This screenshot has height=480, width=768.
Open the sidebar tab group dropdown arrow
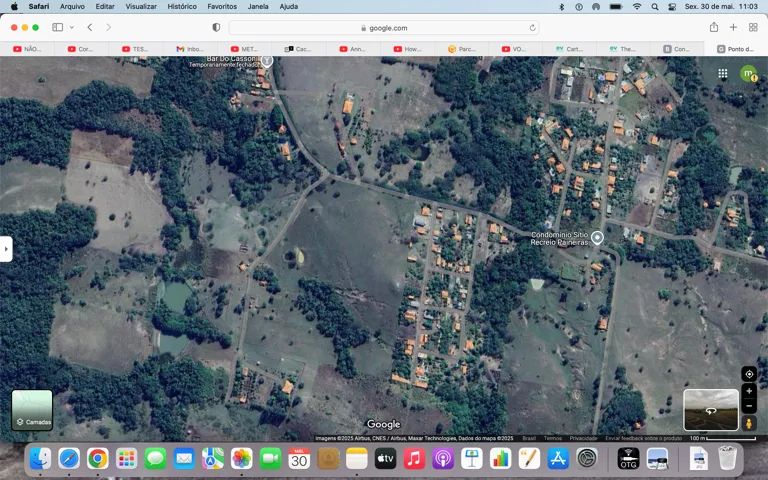pyautogui.click(x=72, y=27)
